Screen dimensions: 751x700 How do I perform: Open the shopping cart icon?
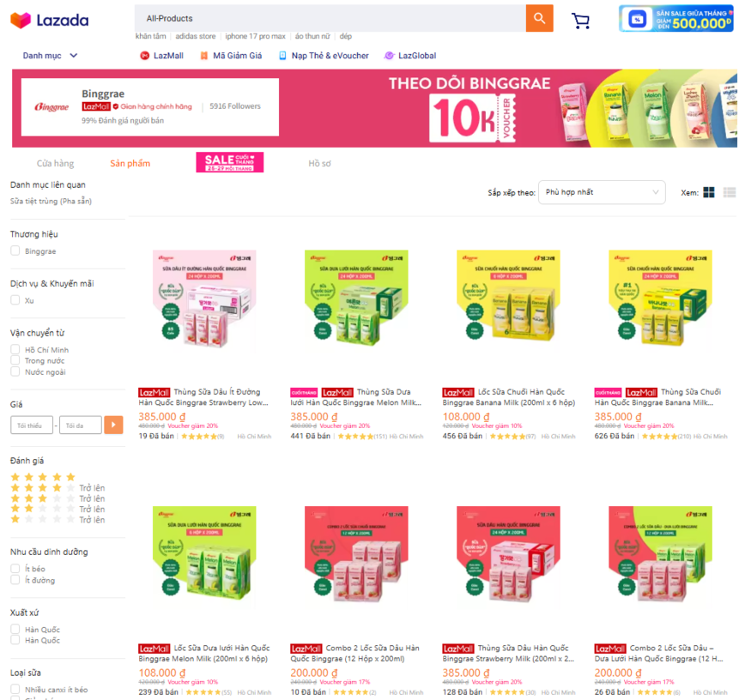point(580,20)
